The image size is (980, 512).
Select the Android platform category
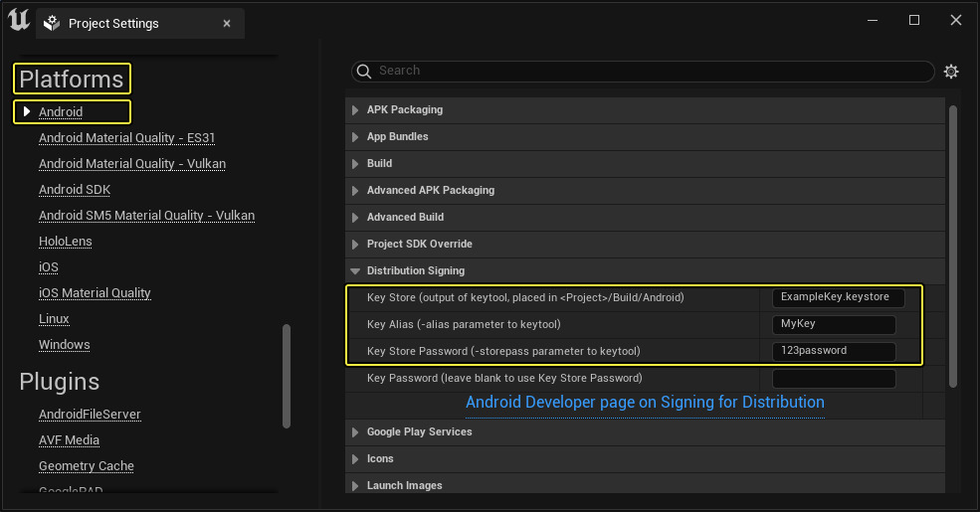point(61,112)
